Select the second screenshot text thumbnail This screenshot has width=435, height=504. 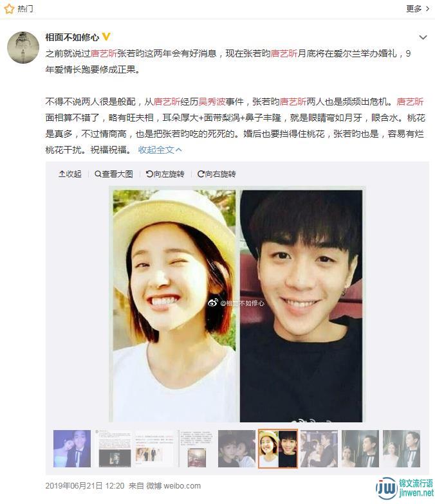[113, 449]
